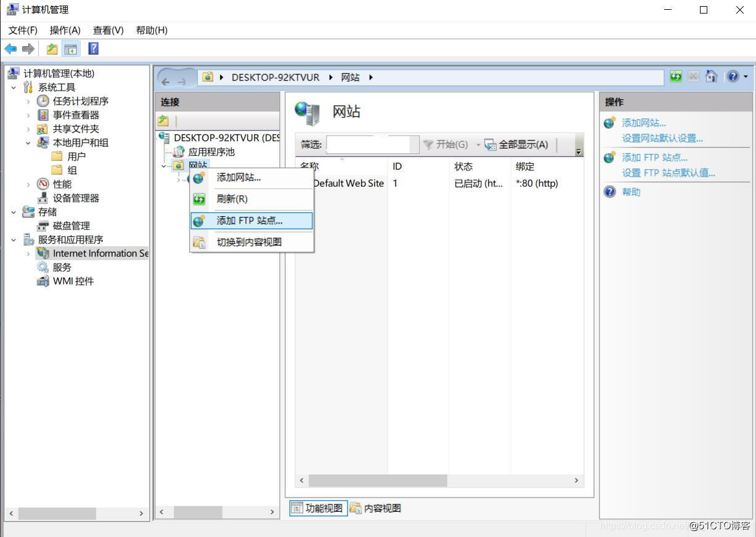This screenshot has height=537, width=756.
Task: Select 网站 node in connections tree
Action: coord(198,165)
